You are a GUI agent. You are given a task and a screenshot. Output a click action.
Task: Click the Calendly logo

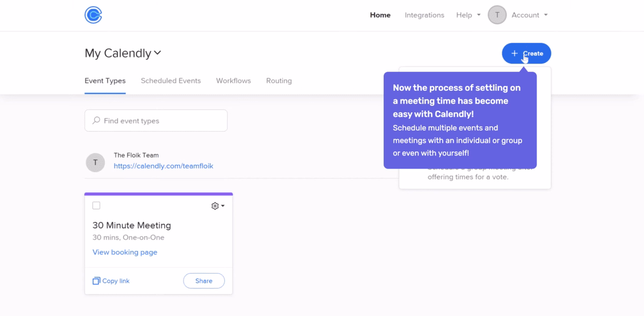pyautogui.click(x=92, y=15)
